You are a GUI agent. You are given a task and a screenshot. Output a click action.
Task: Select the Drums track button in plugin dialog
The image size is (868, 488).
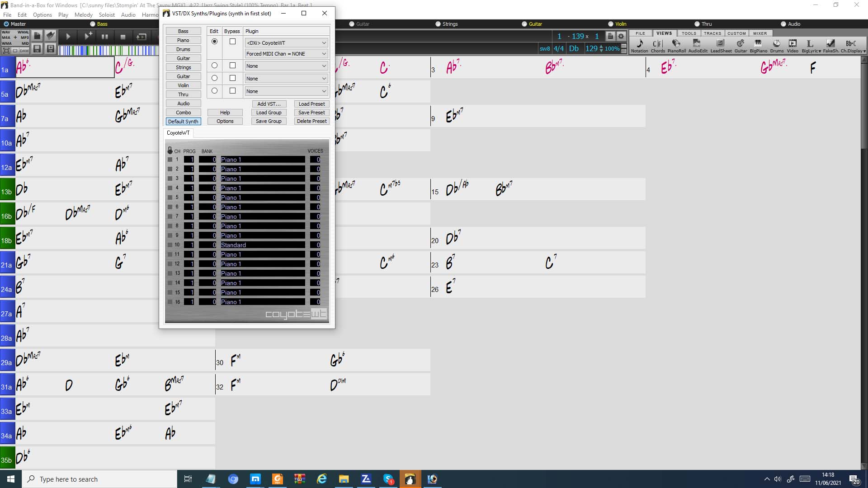(183, 49)
